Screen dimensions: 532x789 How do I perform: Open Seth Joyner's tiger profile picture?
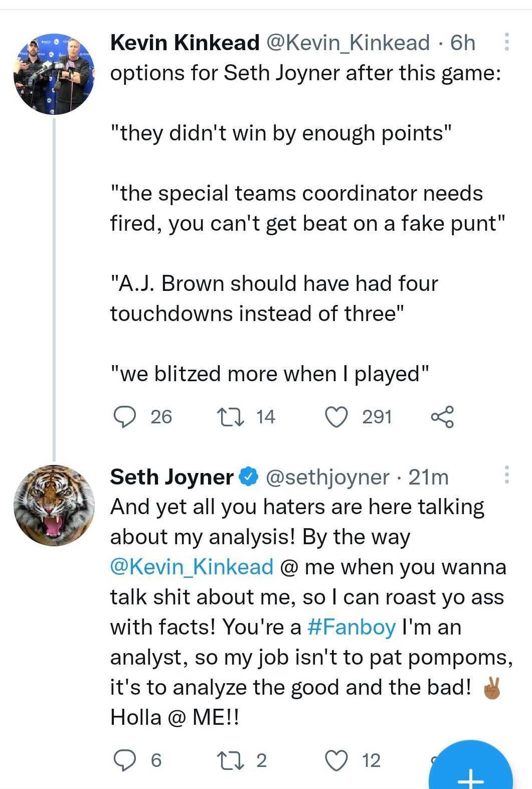(x=54, y=505)
